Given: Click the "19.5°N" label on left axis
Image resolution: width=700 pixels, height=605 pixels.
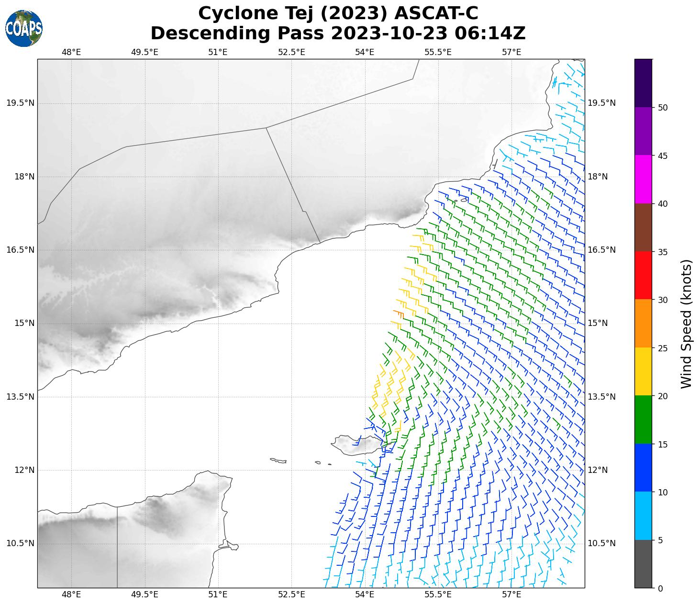Looking at the screenshot, I should coord(20,103).
